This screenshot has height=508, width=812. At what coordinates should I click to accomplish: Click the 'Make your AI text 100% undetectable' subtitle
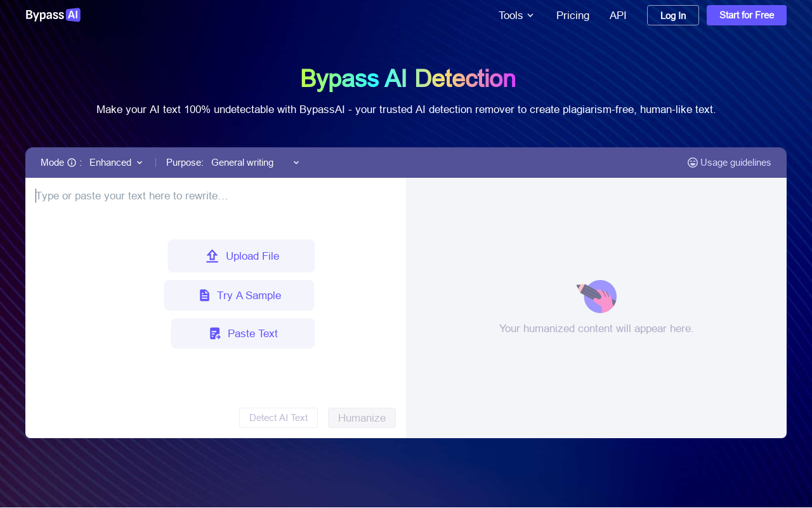click(x=406, y=109)
